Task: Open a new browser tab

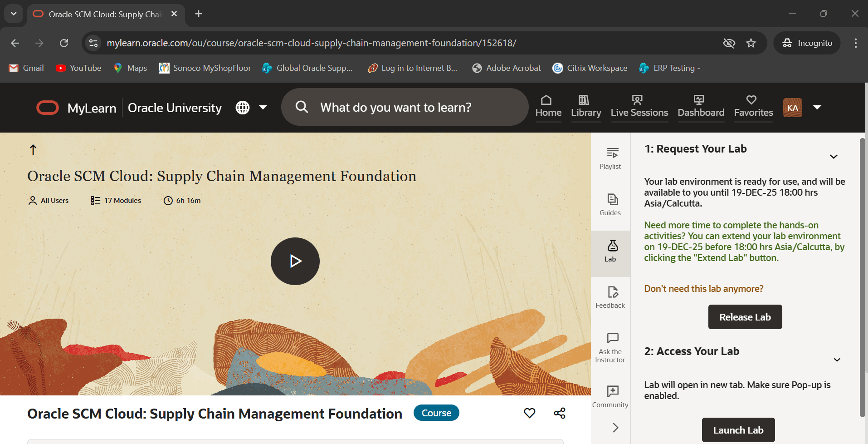Action: (199, 14)
